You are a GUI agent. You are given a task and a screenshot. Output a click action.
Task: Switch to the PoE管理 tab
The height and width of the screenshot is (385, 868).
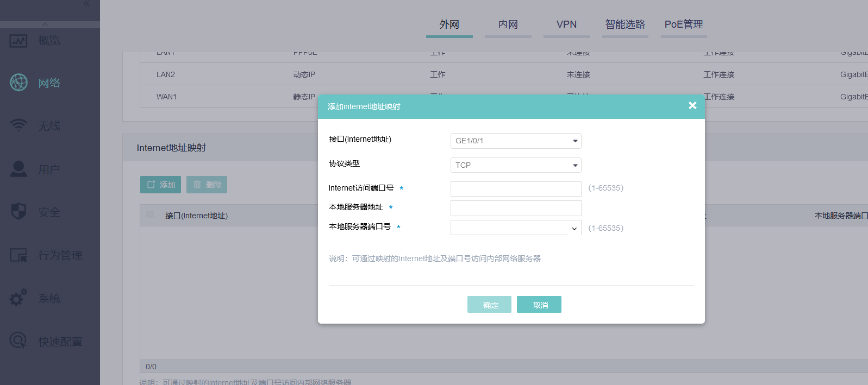[x=684, y=24]
